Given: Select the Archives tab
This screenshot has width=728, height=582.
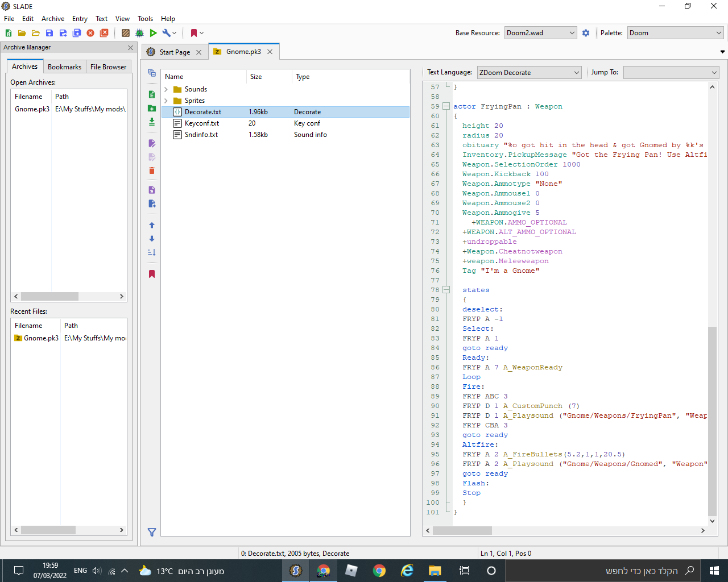Looking at the screenshot, I should (x=25, y=66).
